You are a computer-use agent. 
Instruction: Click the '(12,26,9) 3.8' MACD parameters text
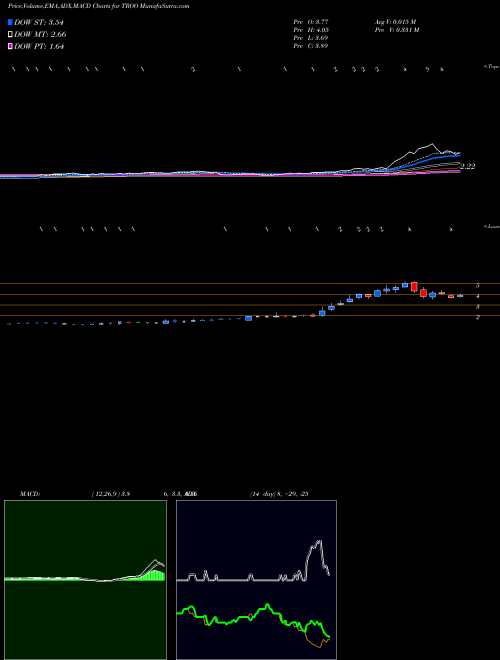[x=111, y=494]
